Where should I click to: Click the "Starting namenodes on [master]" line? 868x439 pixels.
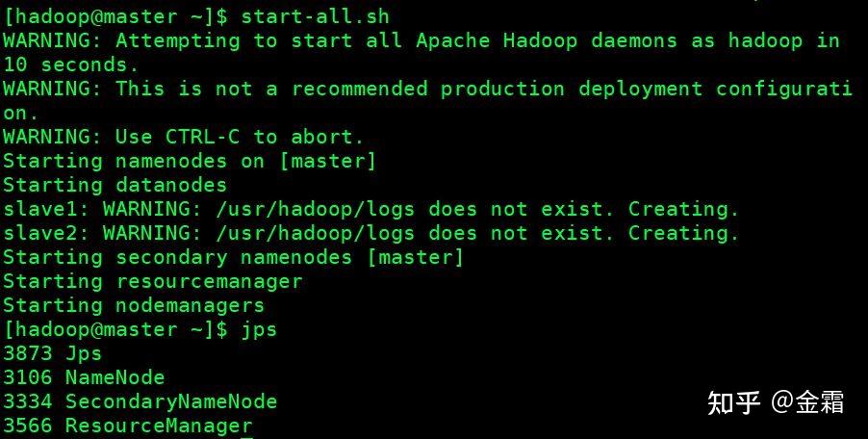pyautogui.click(x=190, y=161)
